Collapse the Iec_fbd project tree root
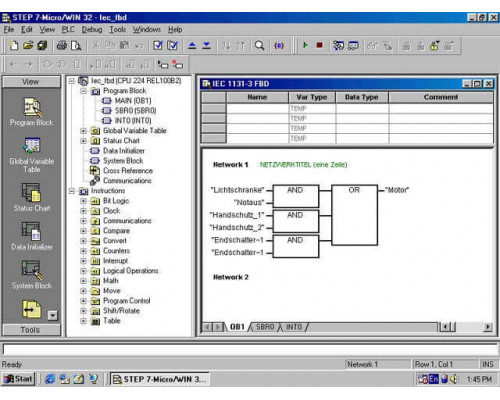The width and height of the screenshot is (500, 400). [x=72, y=81]
